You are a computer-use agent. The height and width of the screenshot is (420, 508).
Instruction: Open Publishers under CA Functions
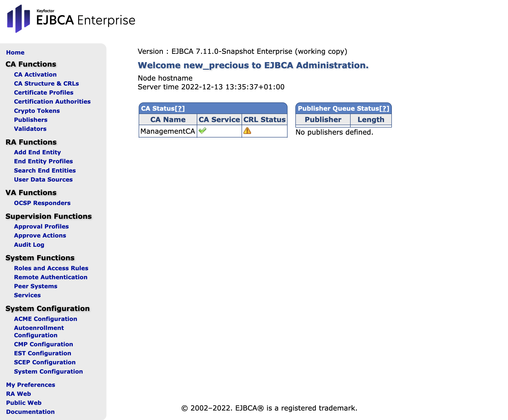click(31, 120)
